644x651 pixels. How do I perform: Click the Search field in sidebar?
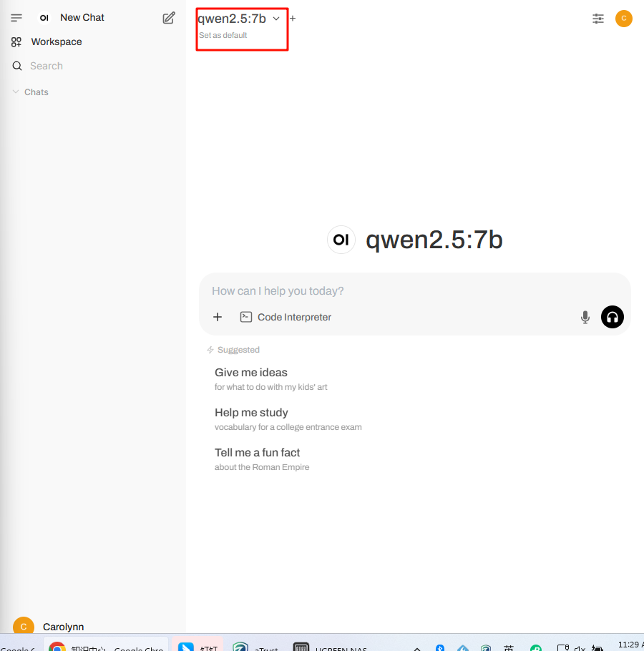click(x=47, y=66)
